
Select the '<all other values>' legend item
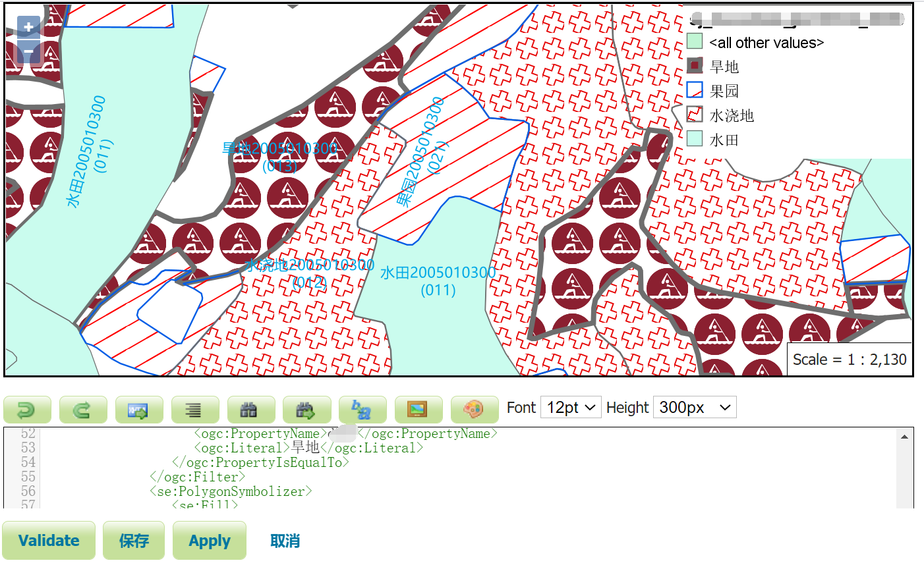pos(766,42)
